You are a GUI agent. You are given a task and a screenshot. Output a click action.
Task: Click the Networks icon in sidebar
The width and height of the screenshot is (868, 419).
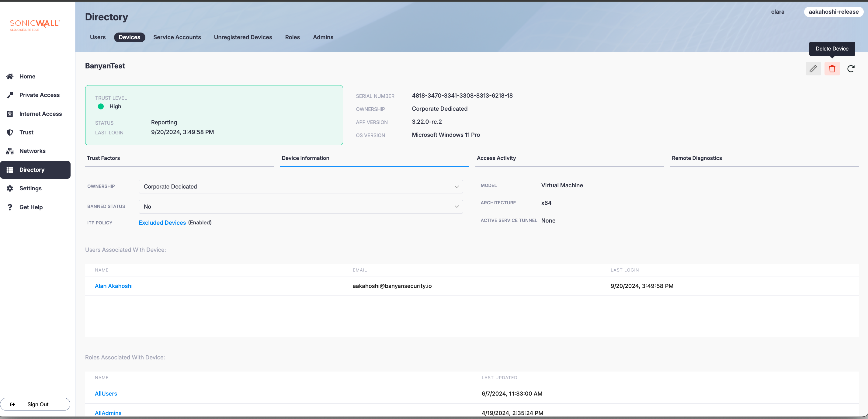10,151
